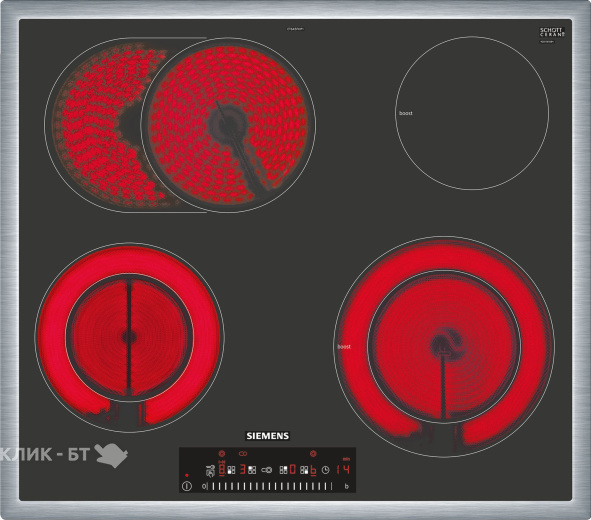Tap the boost 'b' at slider end
Image resolution: width=591 pixels, height=520 pixels.
point(347,486)
